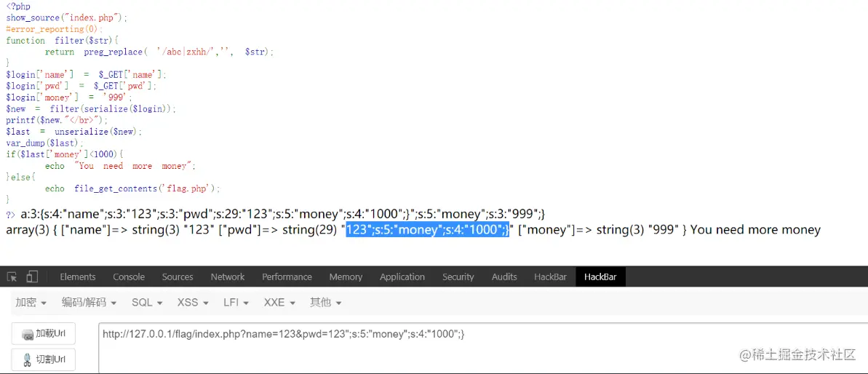Click the '$new = filter(serialize($login));' line
868x374 pixels.
92,109
